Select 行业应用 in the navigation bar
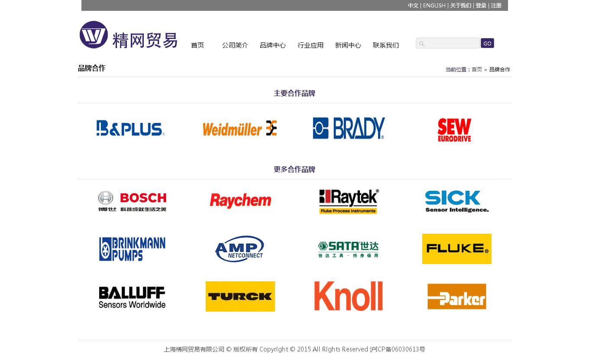Viewport: 589px width, 364px height. point(311,45)
